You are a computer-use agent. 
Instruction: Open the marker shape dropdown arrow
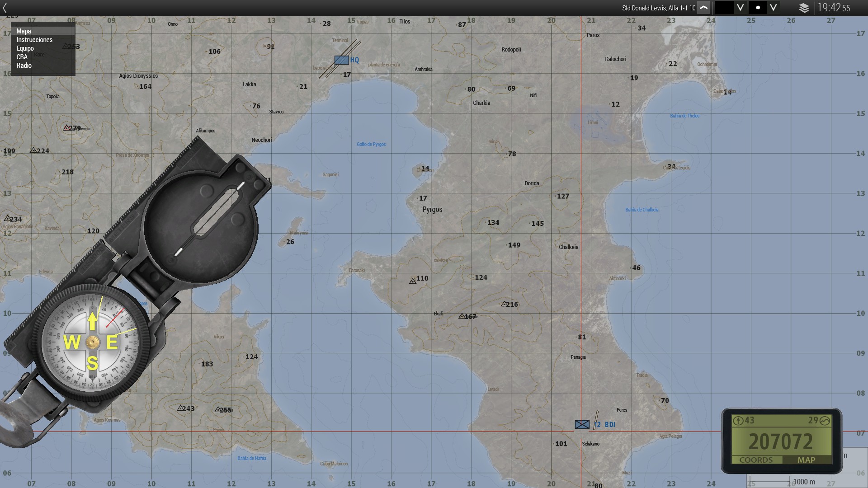click(774, 8)
